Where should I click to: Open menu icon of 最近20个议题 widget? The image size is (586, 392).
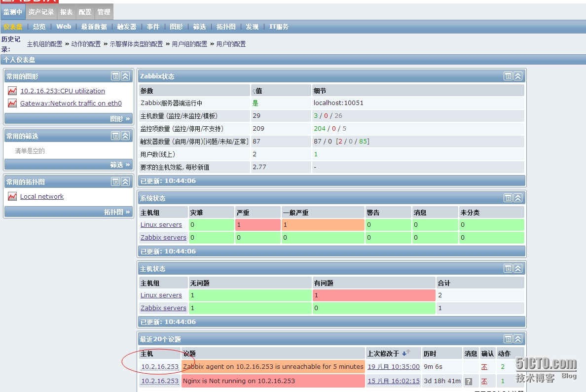508,339
